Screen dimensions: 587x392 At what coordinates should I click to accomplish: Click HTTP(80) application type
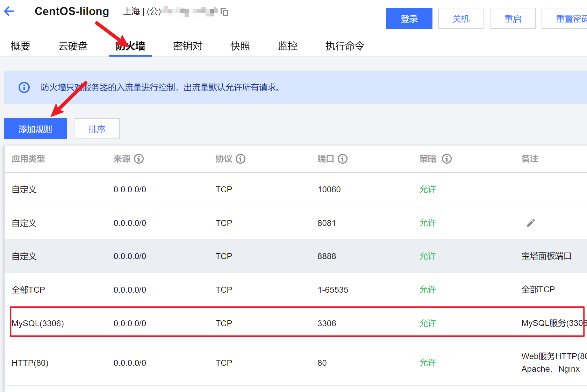[30, 363]
